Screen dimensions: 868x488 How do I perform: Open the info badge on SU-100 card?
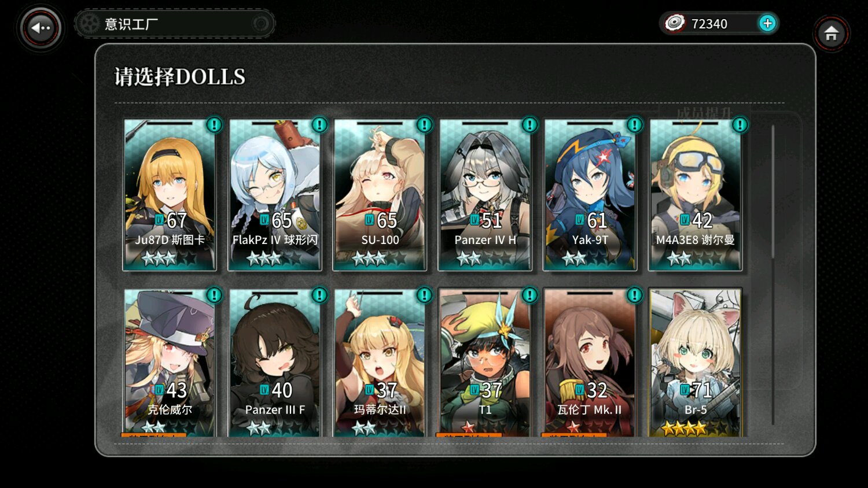tap(424, 124)
